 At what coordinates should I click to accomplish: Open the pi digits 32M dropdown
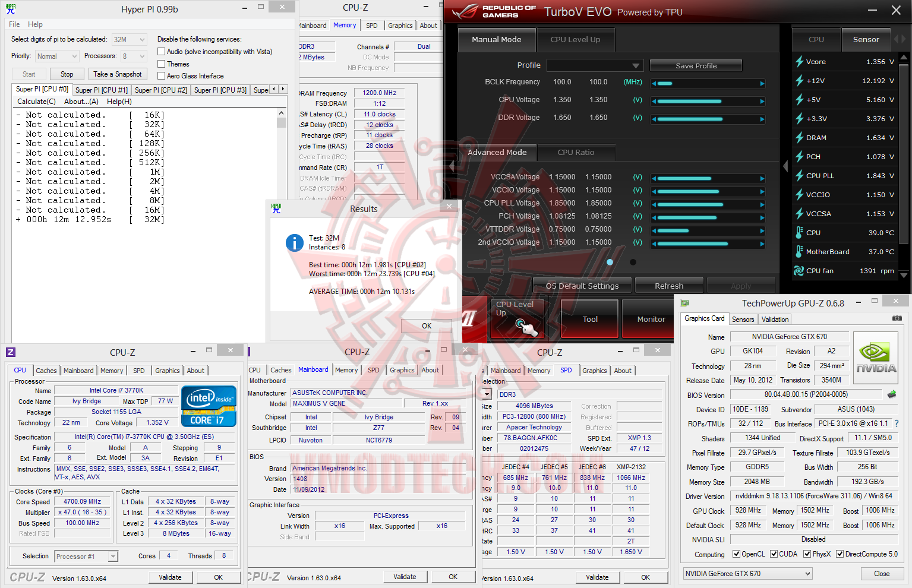[x=129, y=39]
